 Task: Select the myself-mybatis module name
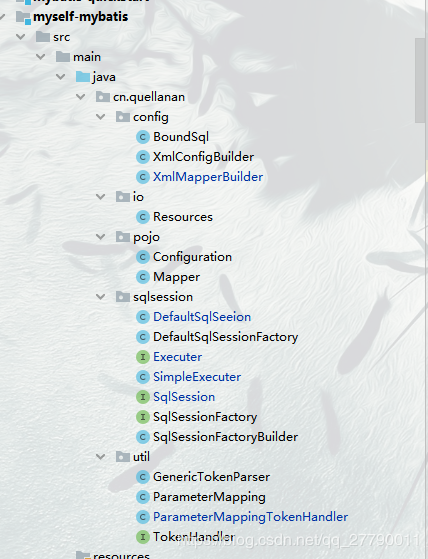pos(81,17)
